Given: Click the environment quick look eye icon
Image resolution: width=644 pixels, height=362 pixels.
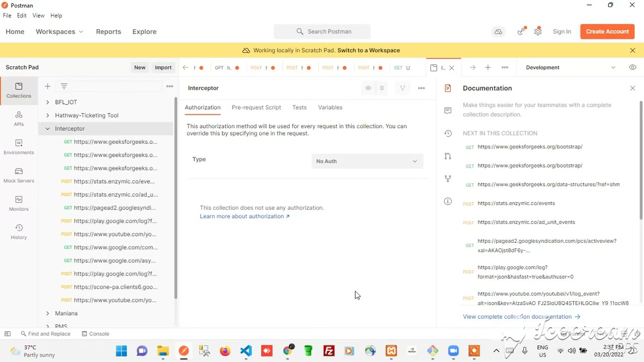Looking at the screenshot, I should coord(632,67).
